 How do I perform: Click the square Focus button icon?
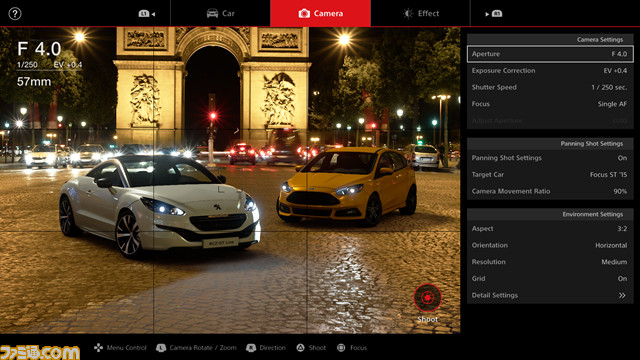[341, 348]
